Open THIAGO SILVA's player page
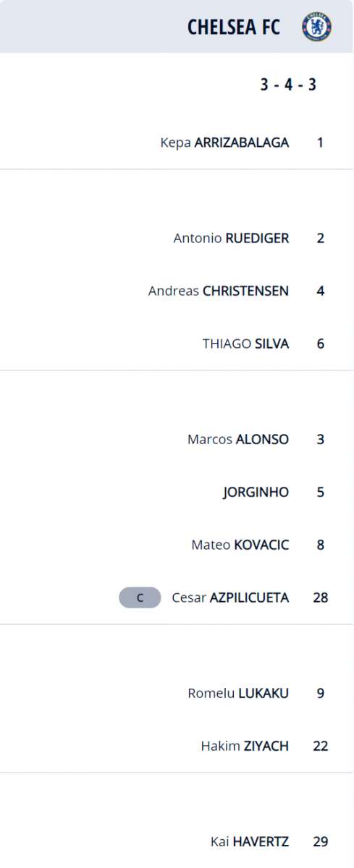The image size is (354, 868). (246, 344)
